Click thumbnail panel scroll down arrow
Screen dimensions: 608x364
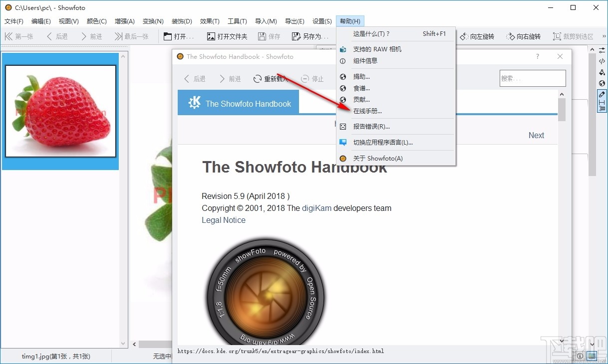[x=124, y=344]
